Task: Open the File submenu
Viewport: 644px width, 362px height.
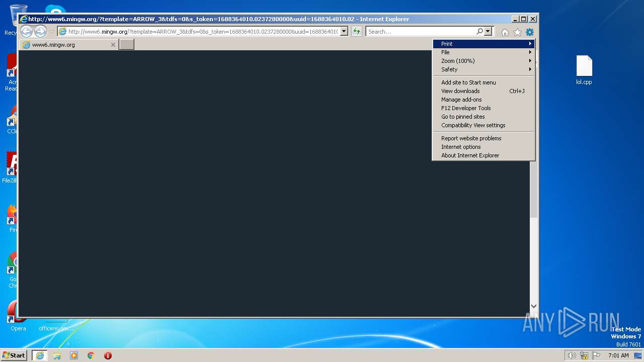Action: coord(484,52)
